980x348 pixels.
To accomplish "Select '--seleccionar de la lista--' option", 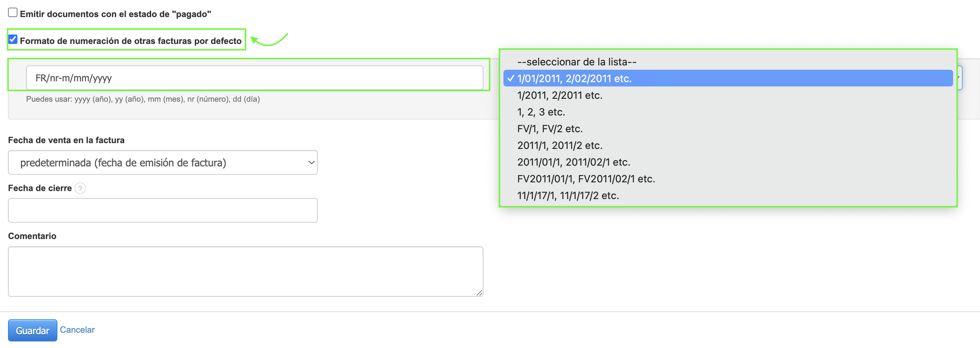I will (x=576, y=62).
